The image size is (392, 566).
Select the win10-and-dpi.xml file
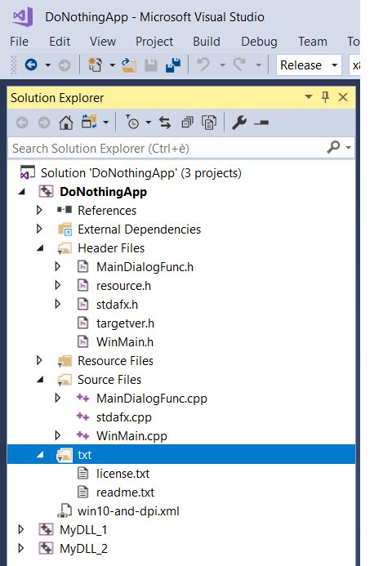128,511
